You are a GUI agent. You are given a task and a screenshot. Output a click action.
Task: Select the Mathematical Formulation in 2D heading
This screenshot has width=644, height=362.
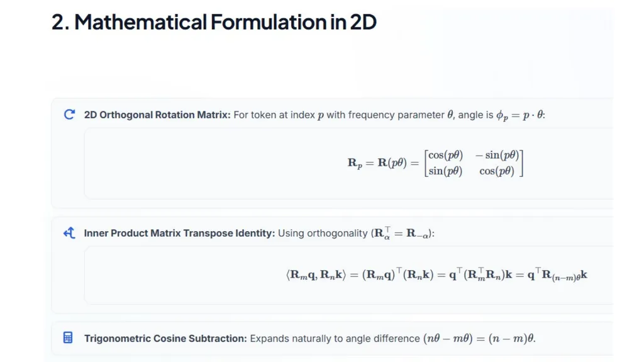tap(214, 22)
